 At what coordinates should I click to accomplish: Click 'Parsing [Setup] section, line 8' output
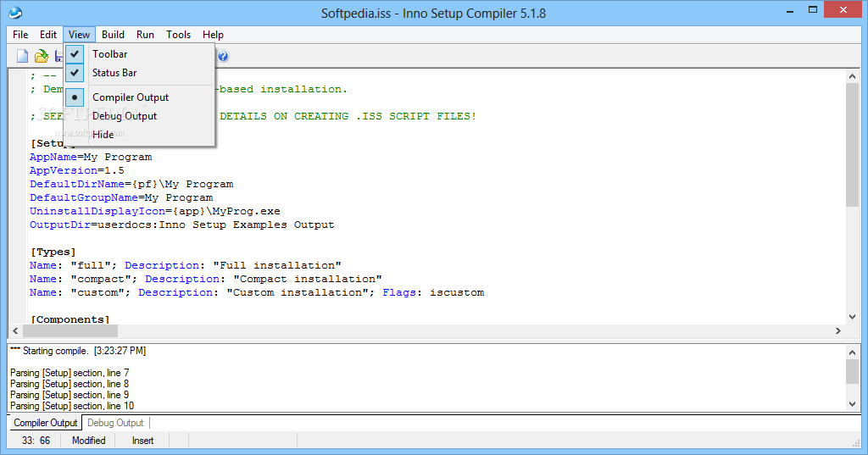pyautogui.click(x=70, y=384)
